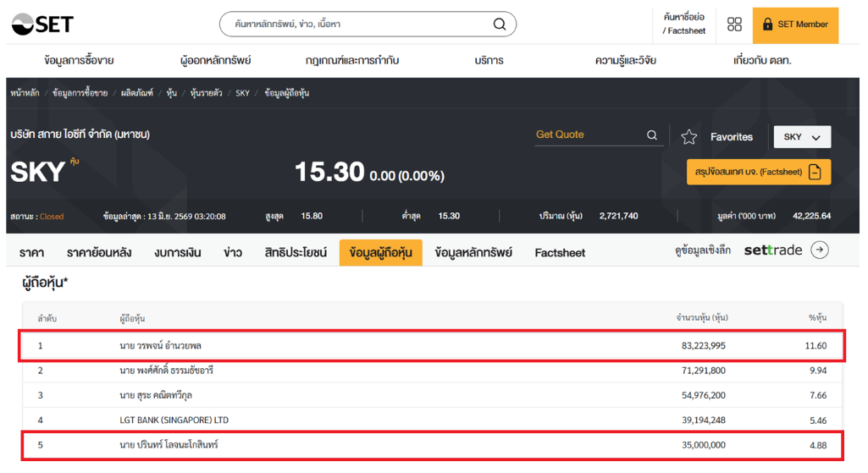Click shareholder นาย สุระ คณิตทวีกุล

pos(156,395)
